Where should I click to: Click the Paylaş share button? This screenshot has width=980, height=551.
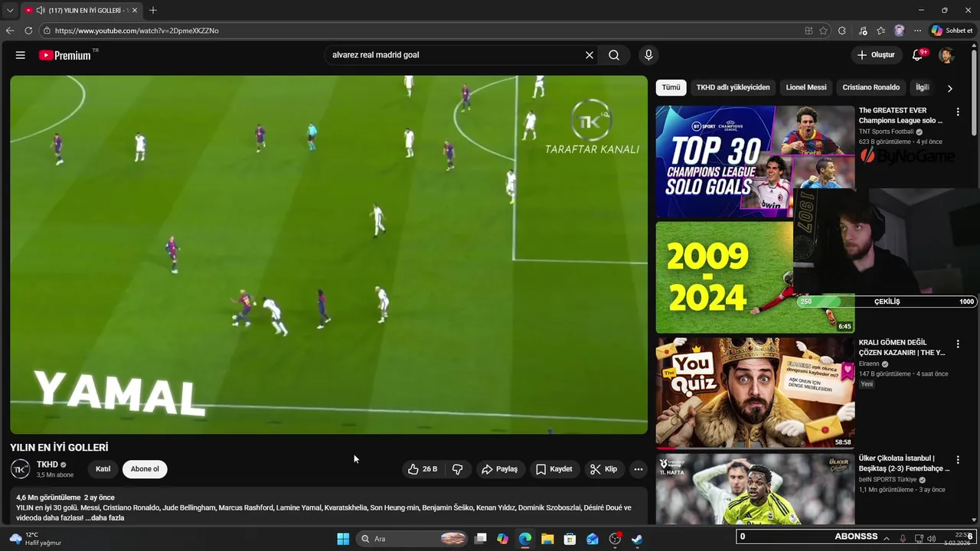pos(499,469)
